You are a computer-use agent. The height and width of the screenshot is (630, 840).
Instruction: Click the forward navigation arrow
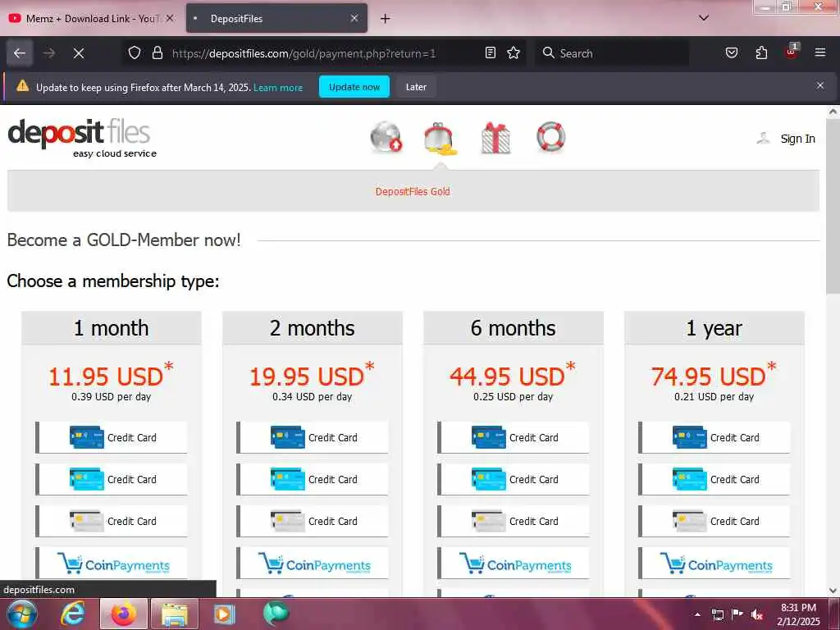coord(49,53)
